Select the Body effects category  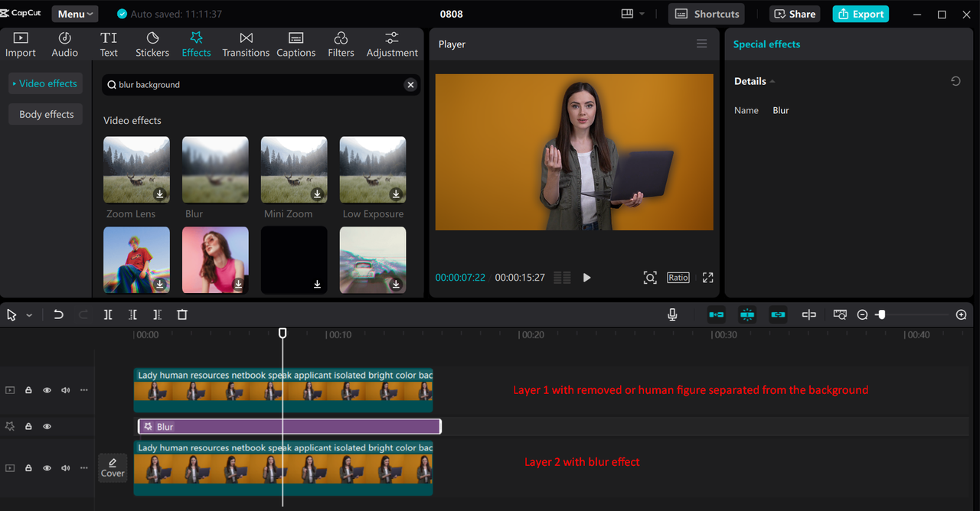point(46,114)
